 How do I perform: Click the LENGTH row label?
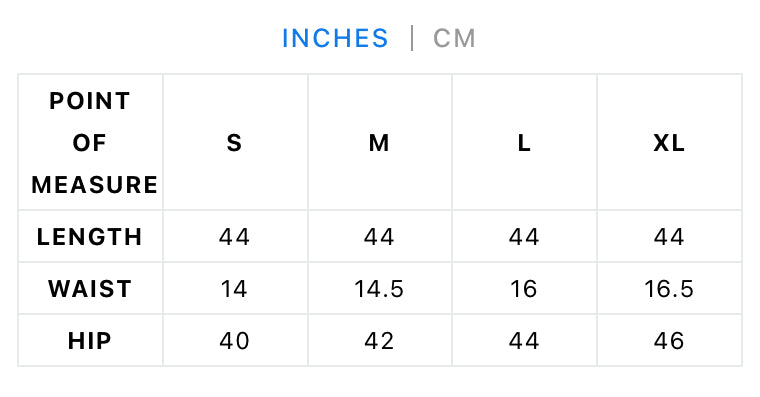(x=90, y=237)
